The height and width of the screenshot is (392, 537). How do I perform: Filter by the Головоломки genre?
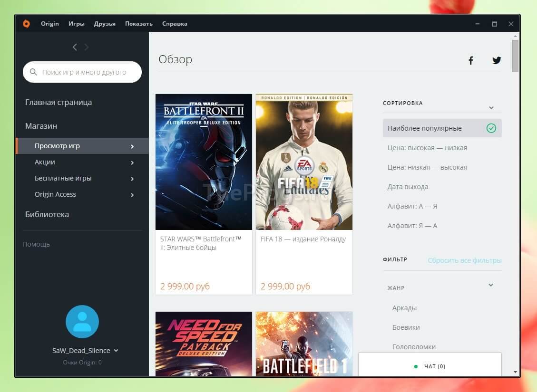point(414,347)
